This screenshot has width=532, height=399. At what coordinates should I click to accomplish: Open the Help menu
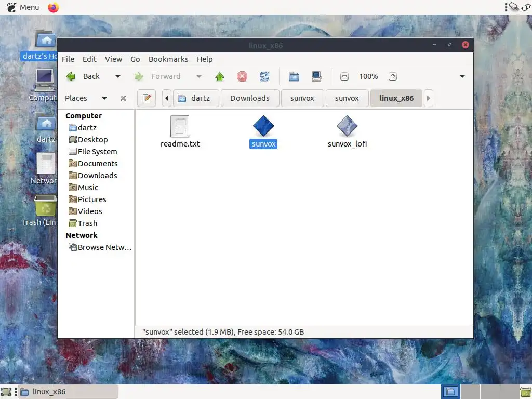click(205, 59)
